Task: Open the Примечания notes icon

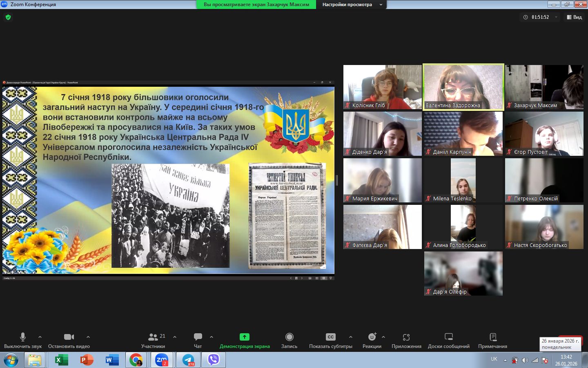Action: (492, 337)
